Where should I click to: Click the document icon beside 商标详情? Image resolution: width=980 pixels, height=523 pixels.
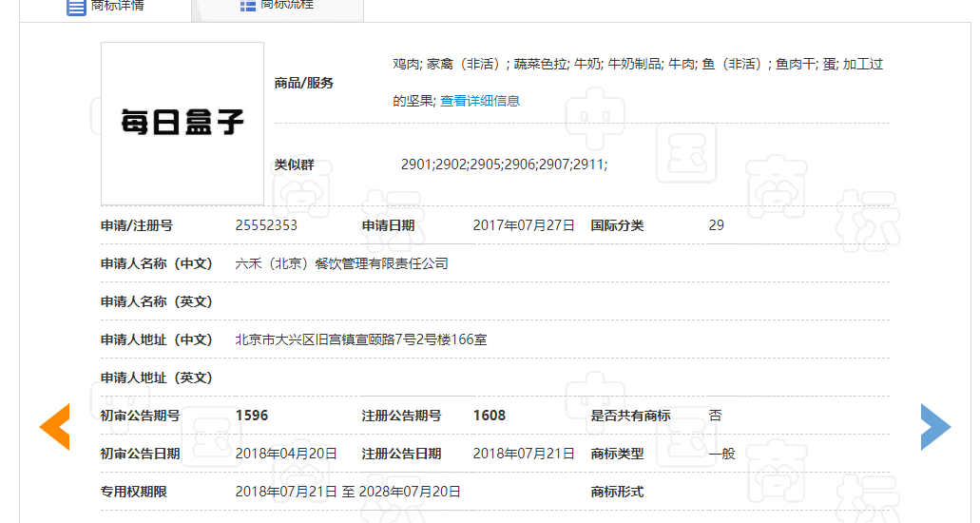pos(76,6)
